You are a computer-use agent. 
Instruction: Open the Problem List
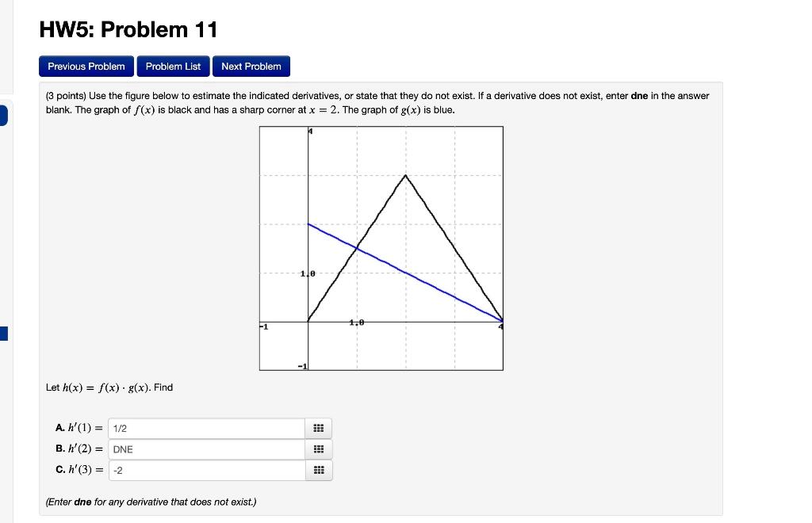click(x=173, y=67)
